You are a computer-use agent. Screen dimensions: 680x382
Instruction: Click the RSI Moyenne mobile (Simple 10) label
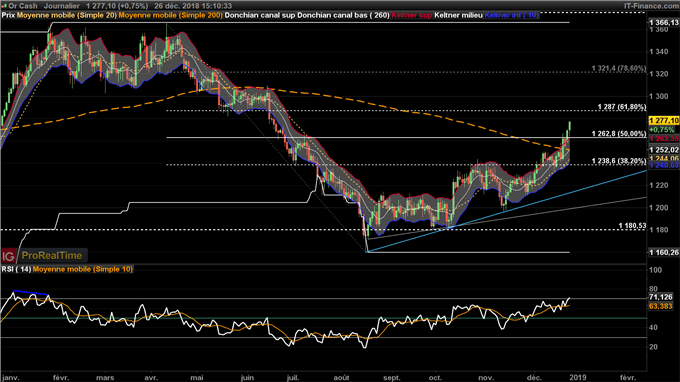tap(83, 269)
